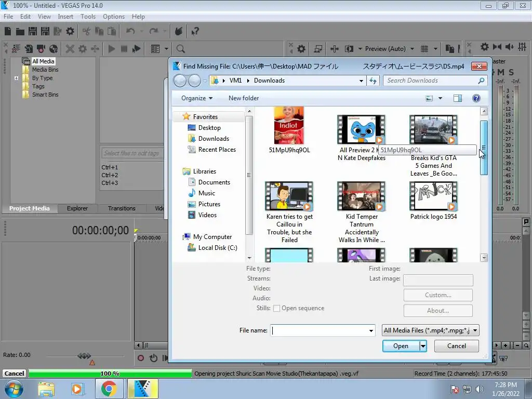The image size is (532, 399).
Task: Toggle the preview pane icon in dialog
Action: pyautogui.click(x=458, y=98)
